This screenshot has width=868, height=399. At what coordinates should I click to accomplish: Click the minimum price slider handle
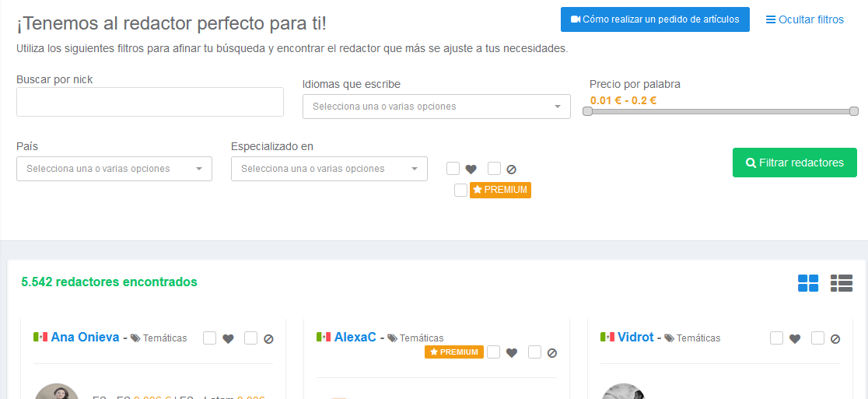coord(587,111)
